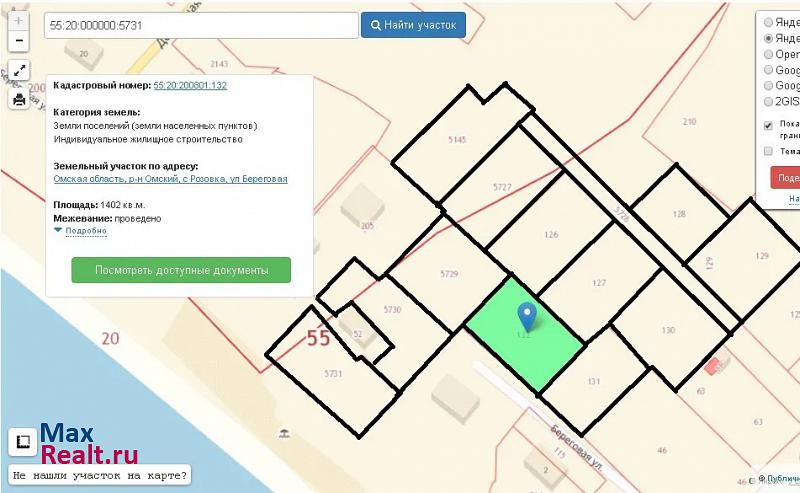Click the blue location pin on parcel 132

click(x=526, y=317)
